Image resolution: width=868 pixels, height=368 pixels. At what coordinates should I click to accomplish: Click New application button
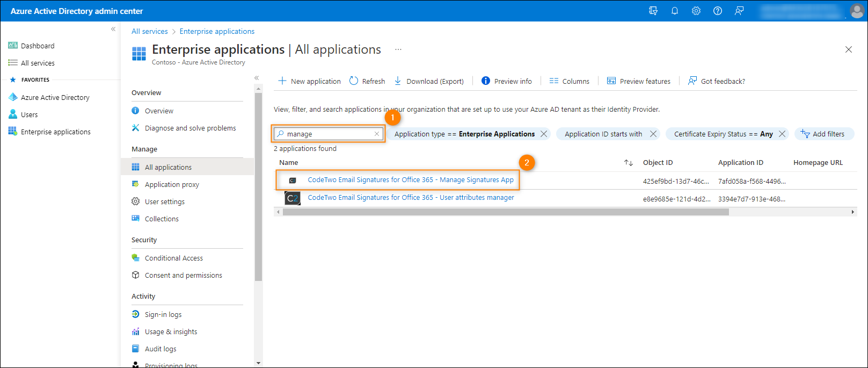309,81
